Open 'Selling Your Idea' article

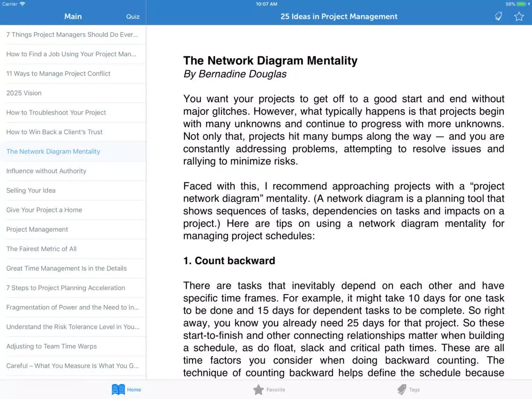[73, 190]
